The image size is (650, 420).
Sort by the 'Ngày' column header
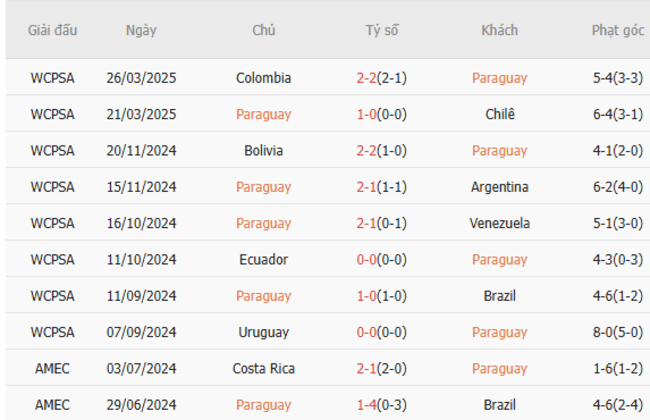tap(141, 30)
